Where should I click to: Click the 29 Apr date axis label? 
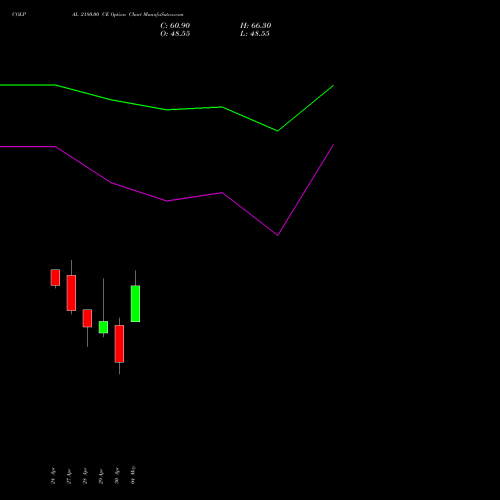click(x=101, y=476)
